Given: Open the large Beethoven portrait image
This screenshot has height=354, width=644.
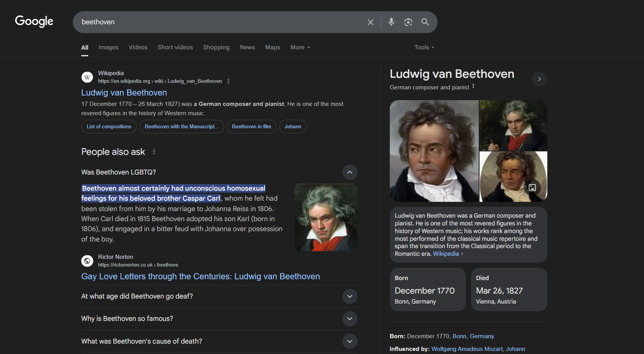Looking at the screenshot, I should 434,151.
